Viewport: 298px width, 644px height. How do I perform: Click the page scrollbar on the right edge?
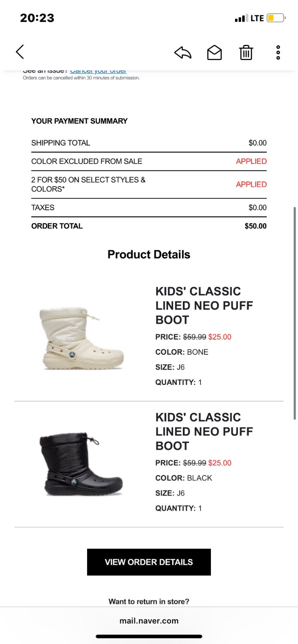tap(295, 313)
